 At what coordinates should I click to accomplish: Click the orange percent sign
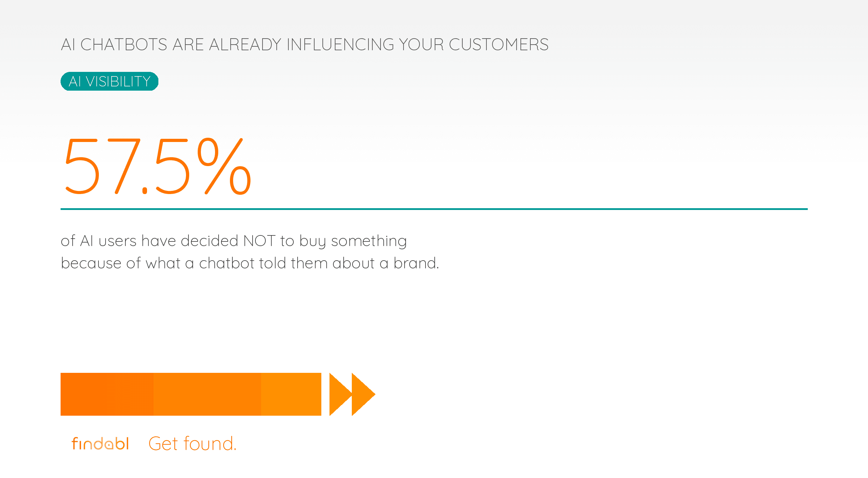[224, 166]
